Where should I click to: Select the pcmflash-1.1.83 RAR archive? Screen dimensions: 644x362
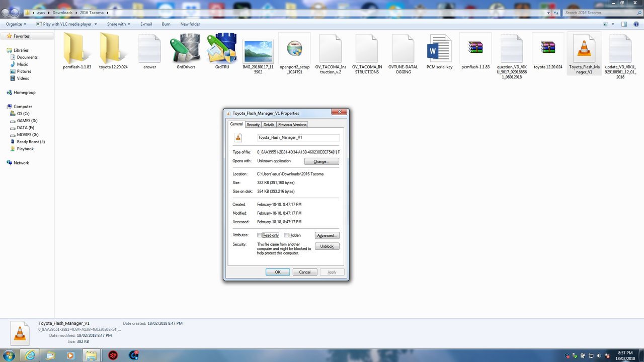(475, 48)
